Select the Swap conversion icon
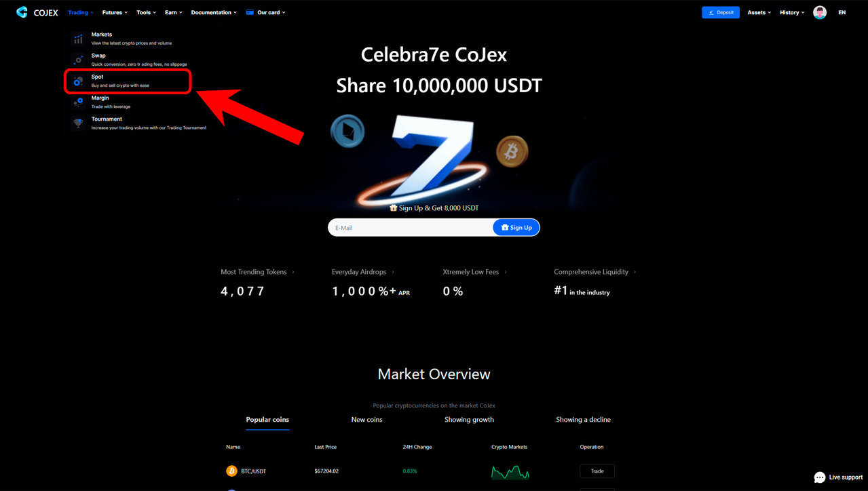 [78, 60]
